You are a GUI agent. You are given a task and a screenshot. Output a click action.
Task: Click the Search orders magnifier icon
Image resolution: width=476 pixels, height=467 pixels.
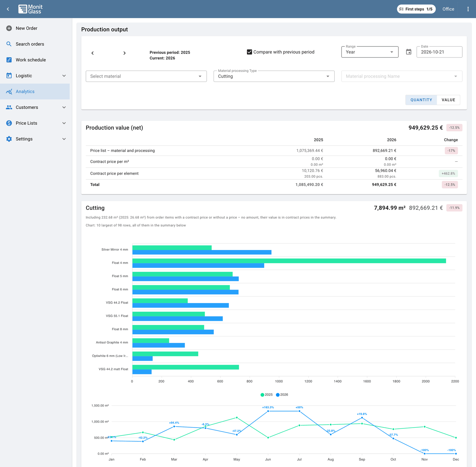tap(9, 44)
